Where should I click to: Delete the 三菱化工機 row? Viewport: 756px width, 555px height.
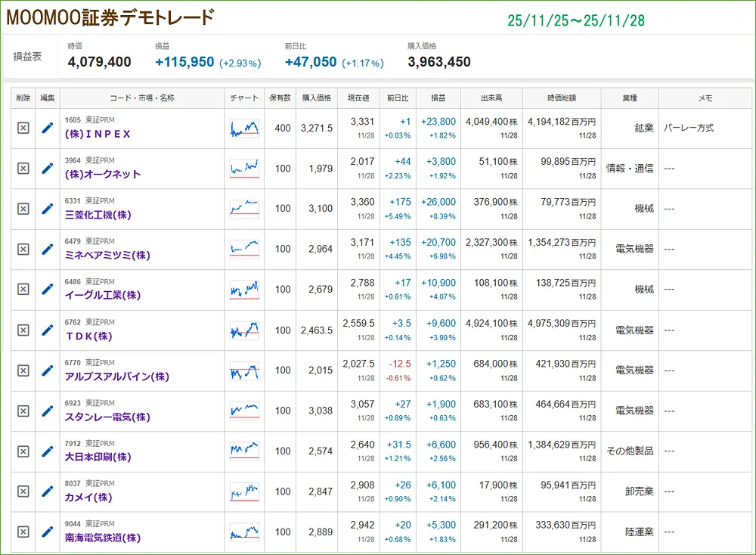[x=23, y=209]
